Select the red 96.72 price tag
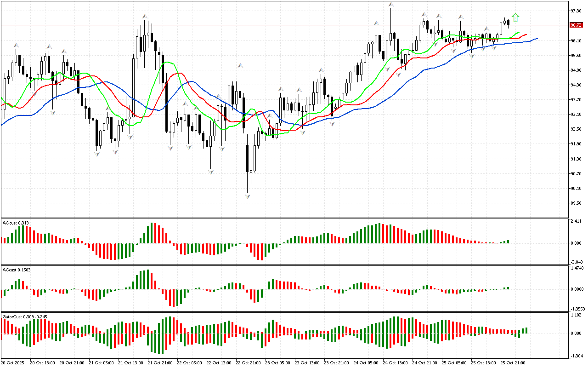 pos(576,25)
